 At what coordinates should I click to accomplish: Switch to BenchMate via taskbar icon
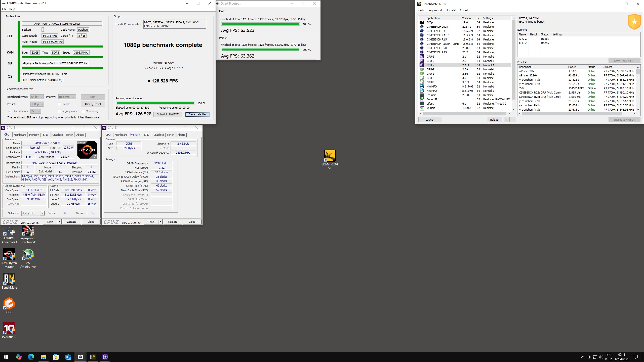pyautogui.click(x=93, y=357)
